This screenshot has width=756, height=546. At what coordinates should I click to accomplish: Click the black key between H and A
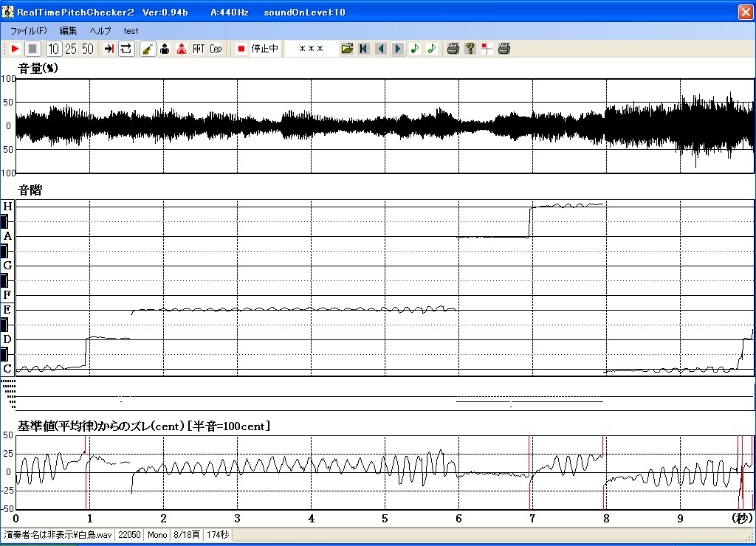[4, 221]
